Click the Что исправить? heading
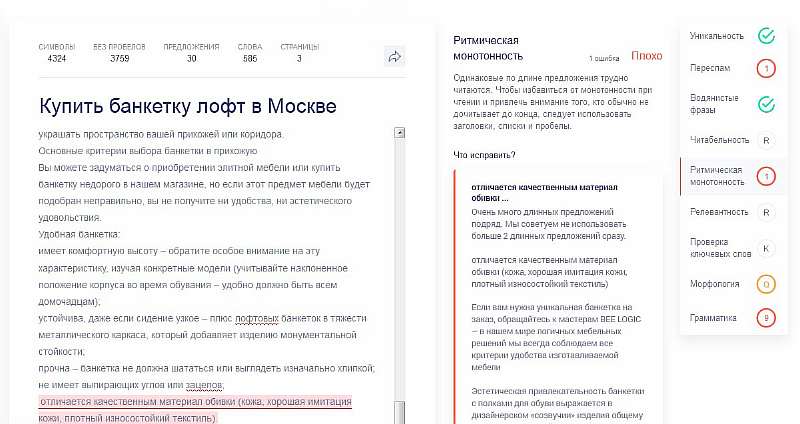 coord(484,155)
